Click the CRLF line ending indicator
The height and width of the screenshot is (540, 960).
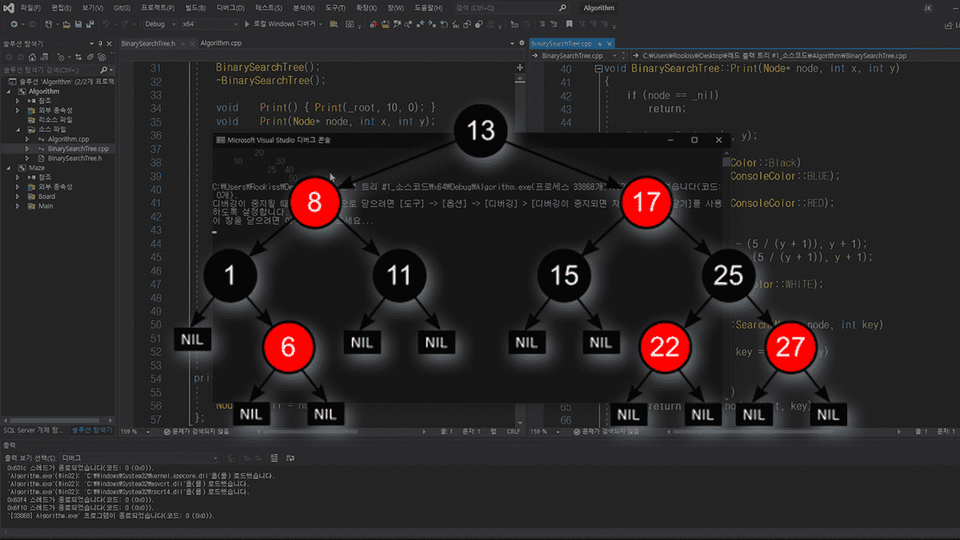tap(513, 432)
